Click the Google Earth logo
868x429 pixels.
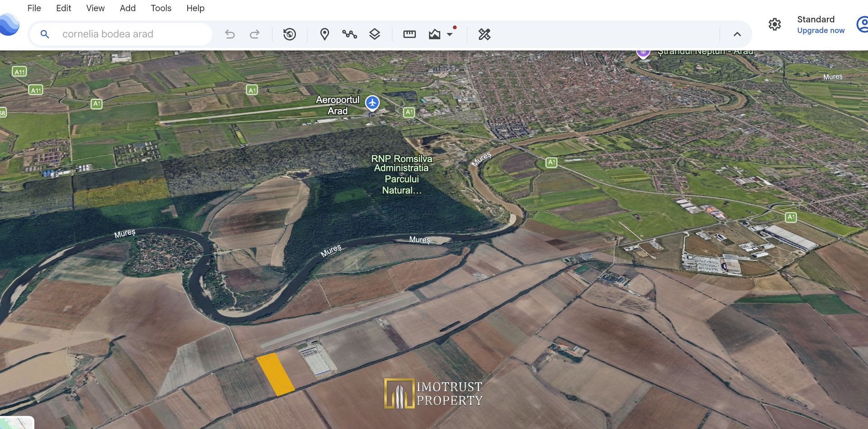click(9, 24)
